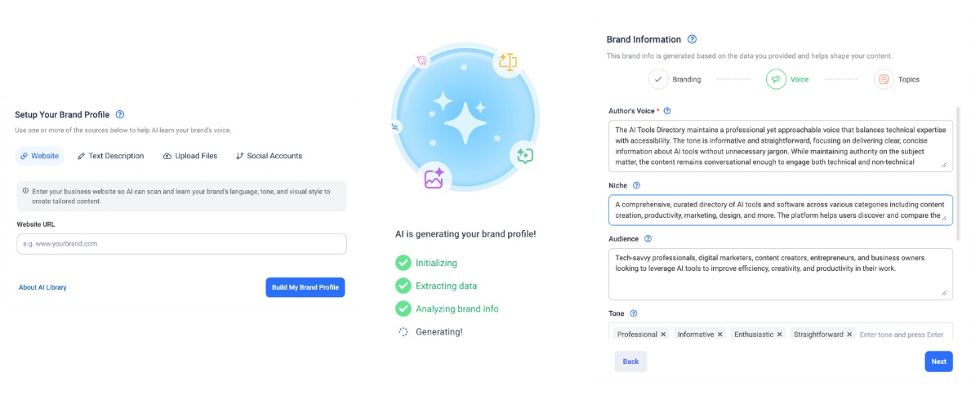The image size is (980, 408).
Task: Click the Author's Voice help icon
Action: coord(667,111)
